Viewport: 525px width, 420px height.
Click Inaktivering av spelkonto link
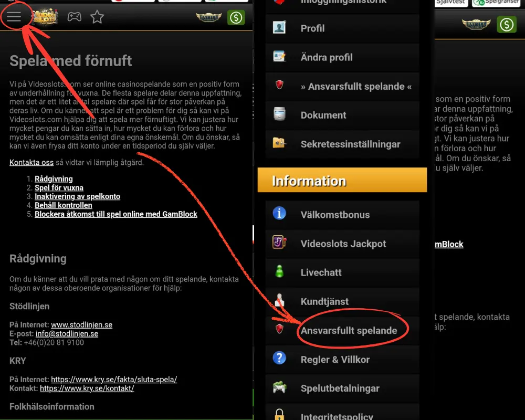[x=77, y=196]
